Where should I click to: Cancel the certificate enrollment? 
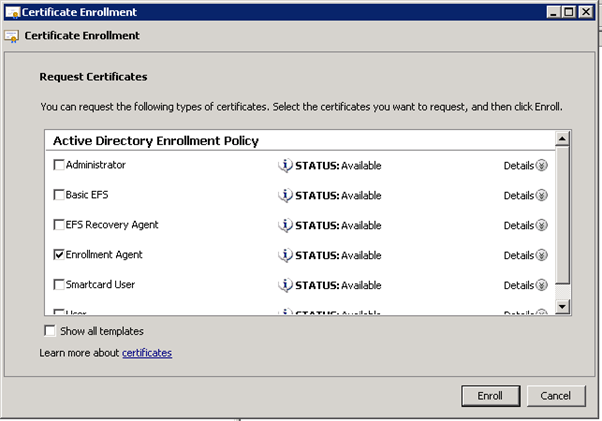(x=556, y=395)
